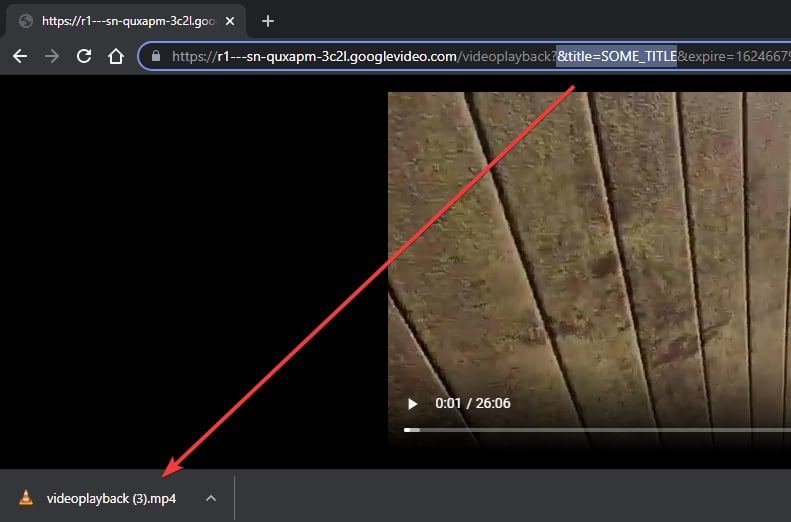The image size is (791, 522).
Task: Click the forward navigation arrow
Action: [x=51, y=56]
